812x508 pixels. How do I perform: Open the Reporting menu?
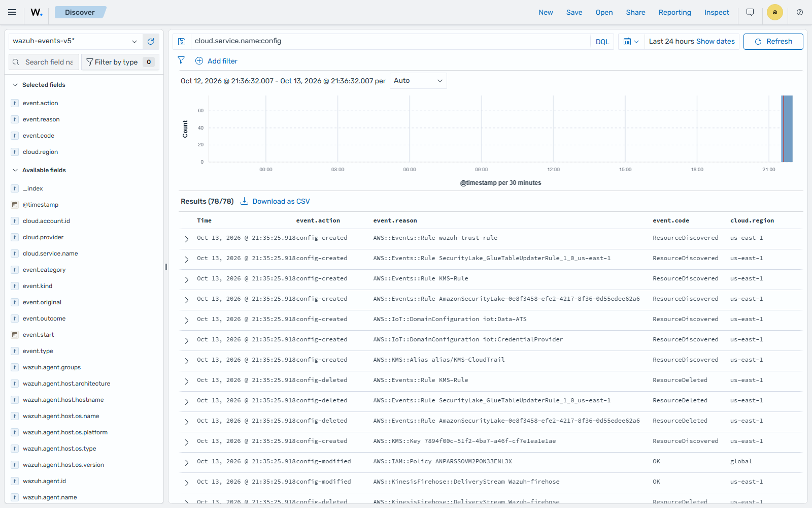click(675, 12)
